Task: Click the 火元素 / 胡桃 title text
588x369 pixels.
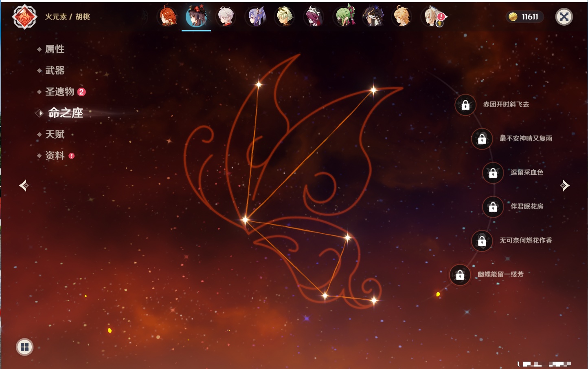Action: pyautogui.click(x=67, y=17)
